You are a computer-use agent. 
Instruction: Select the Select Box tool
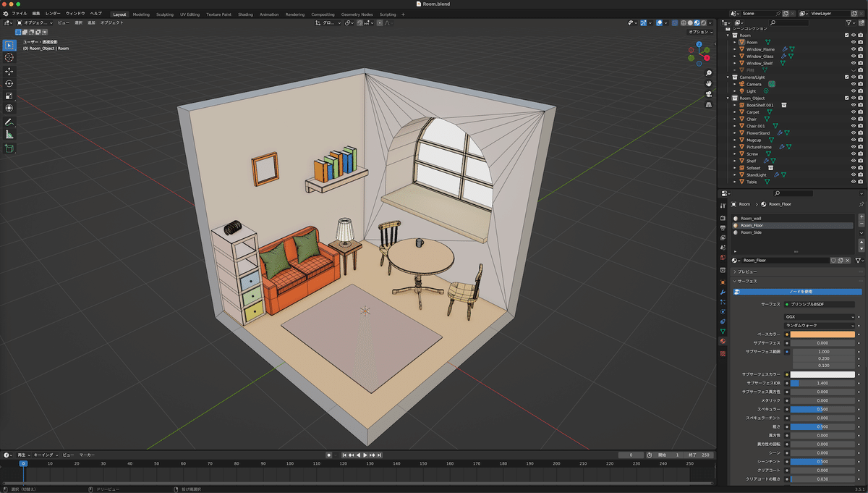[x=9, y=45]
